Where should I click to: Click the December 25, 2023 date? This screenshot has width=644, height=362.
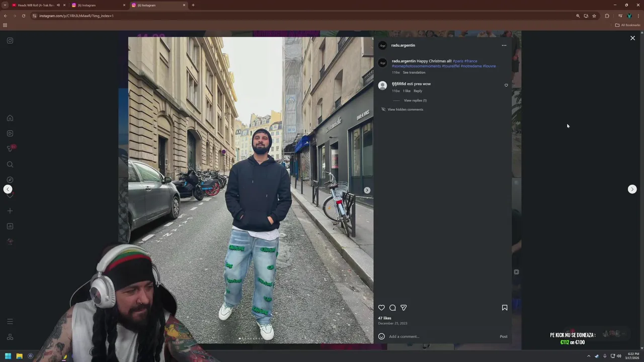392,323
